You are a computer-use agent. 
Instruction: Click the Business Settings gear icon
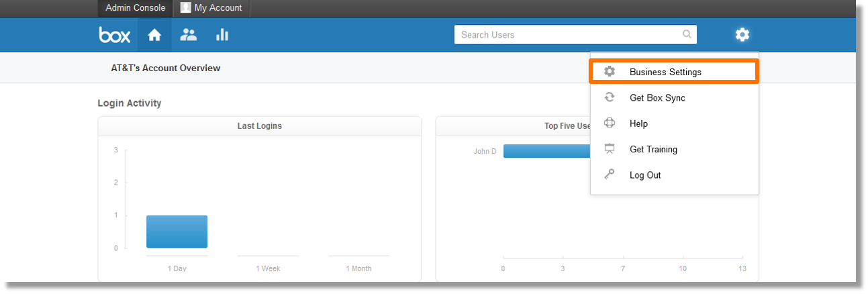(610, 72)
